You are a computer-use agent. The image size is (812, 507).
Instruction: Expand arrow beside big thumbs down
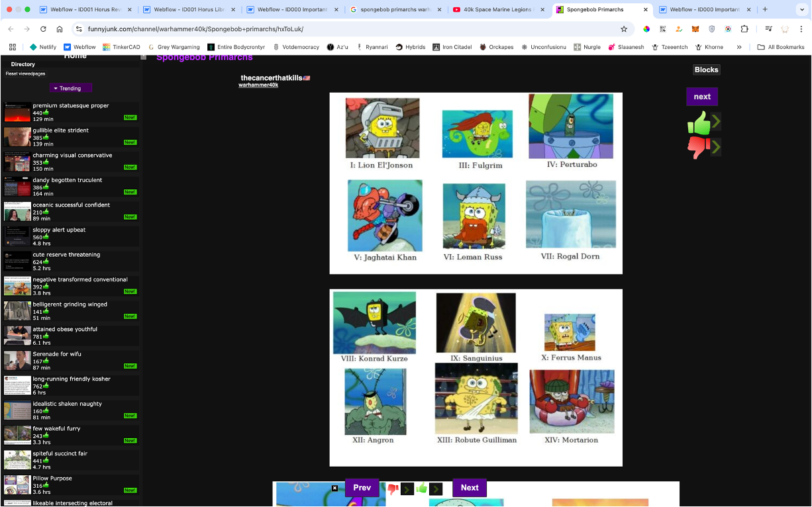click(716, 146)
